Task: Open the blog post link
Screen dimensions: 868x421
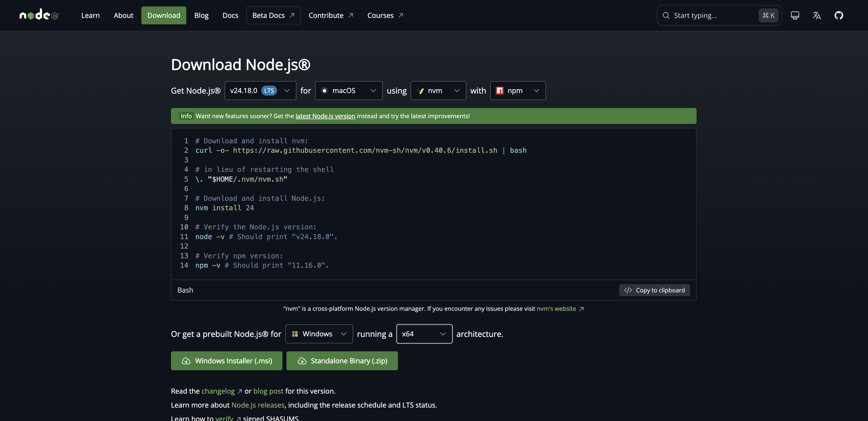Action: coord(268,391)
